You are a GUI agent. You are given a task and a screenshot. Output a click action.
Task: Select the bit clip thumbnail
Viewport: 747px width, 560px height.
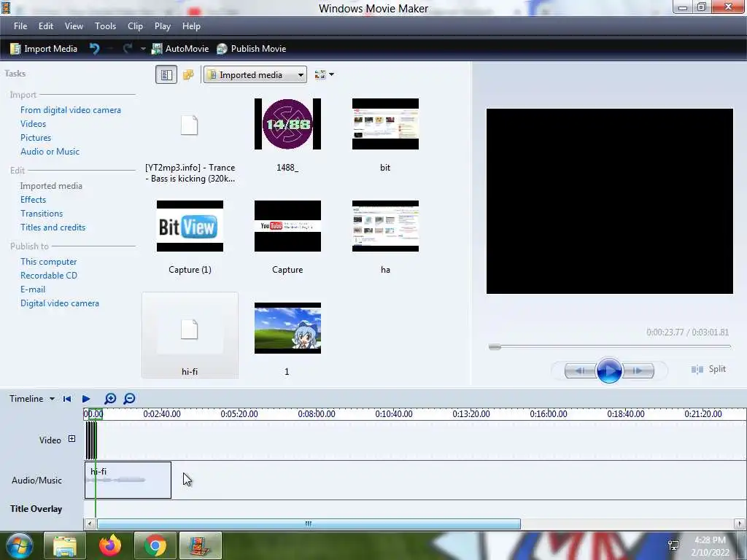[x=385, y=124]
